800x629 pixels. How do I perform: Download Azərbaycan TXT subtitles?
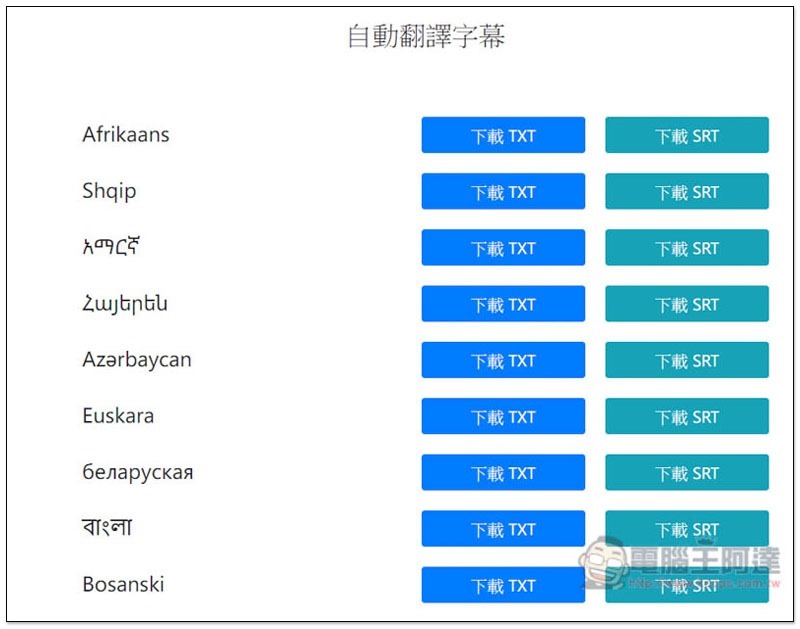(503, 360)
